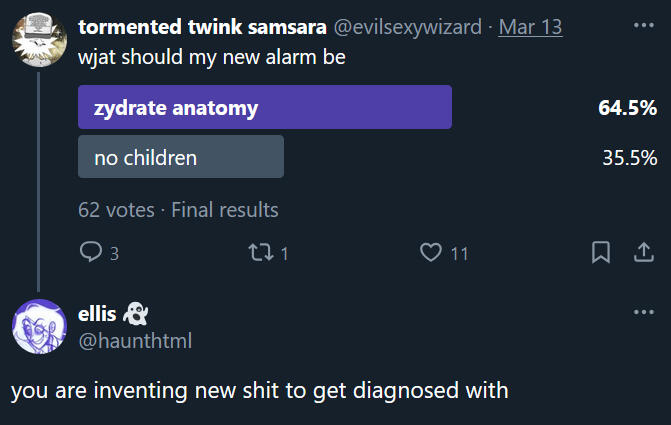Open more options on ellis's reply
The width and height of the screenshot is (671, 425).
643,313
